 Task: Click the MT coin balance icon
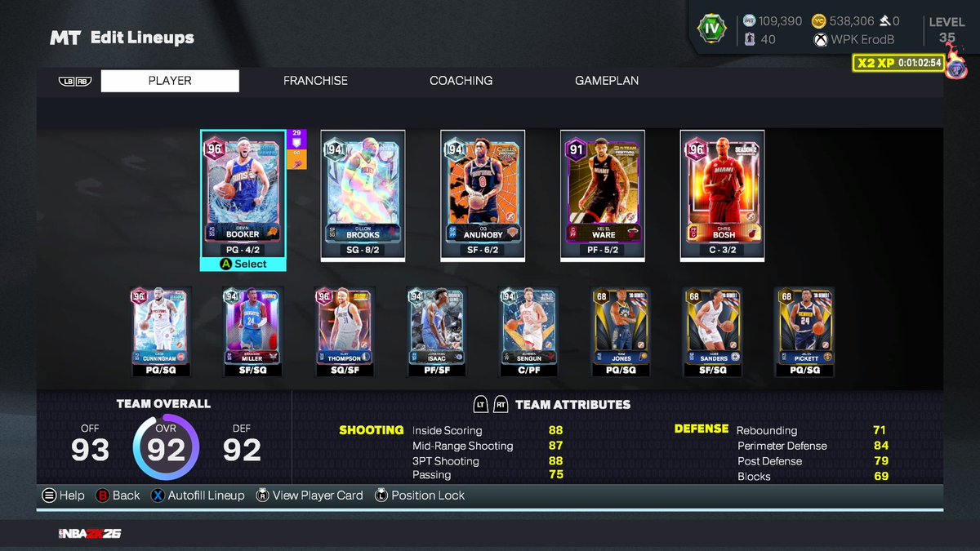coord(750,21)
